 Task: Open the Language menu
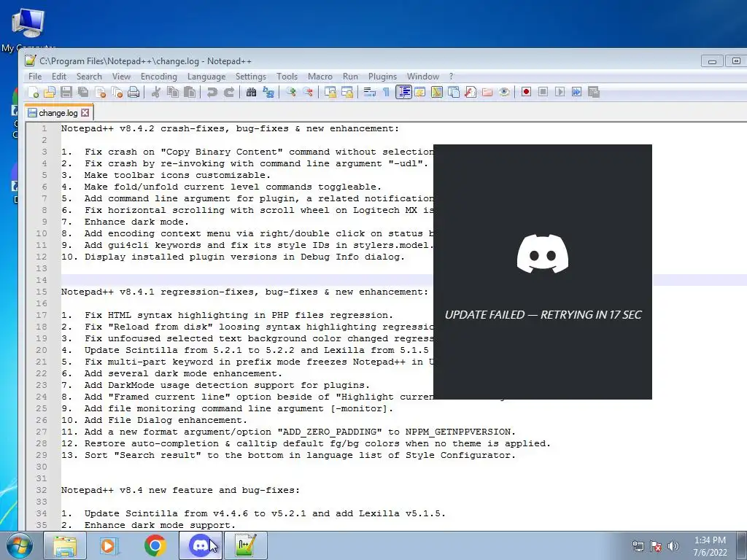point(206,77)
